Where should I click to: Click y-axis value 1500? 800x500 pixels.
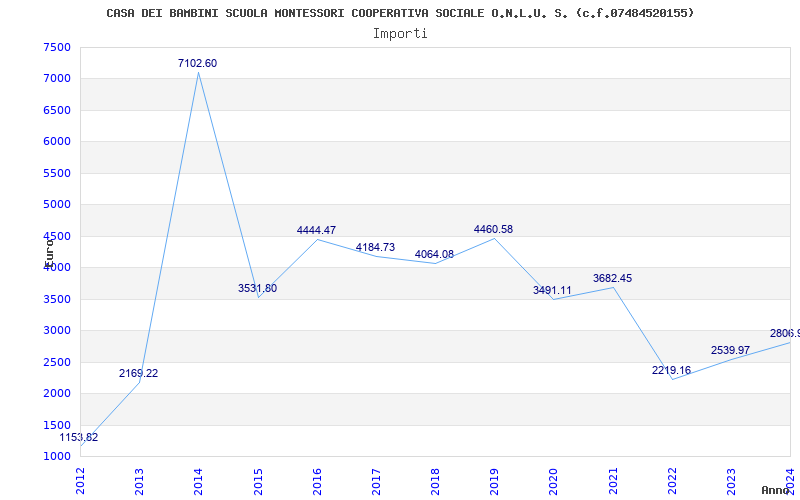(57, 425)
